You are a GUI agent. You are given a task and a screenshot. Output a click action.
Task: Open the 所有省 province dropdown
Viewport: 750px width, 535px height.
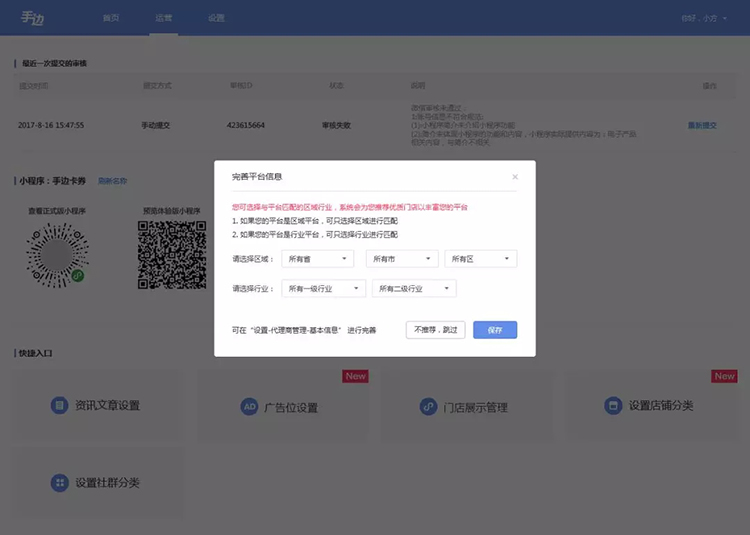tap(318, 259)
